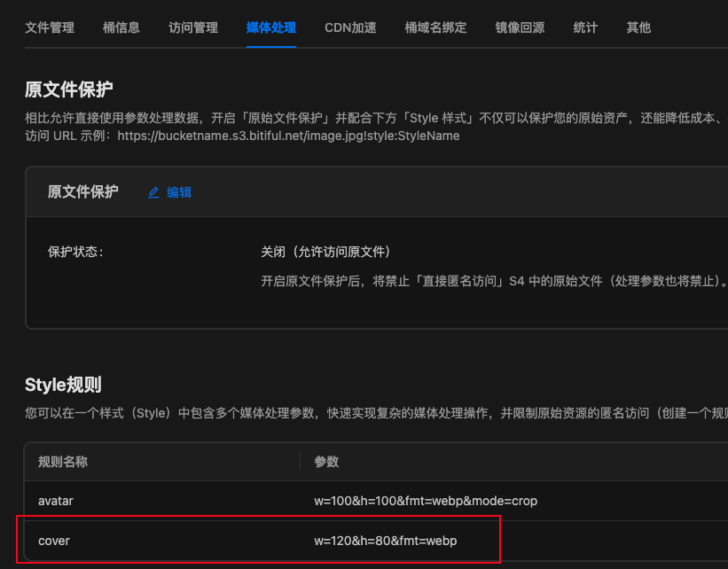Click the 原文件保护 card title
This screenshot has width=728, height=569.
(83, 191)
